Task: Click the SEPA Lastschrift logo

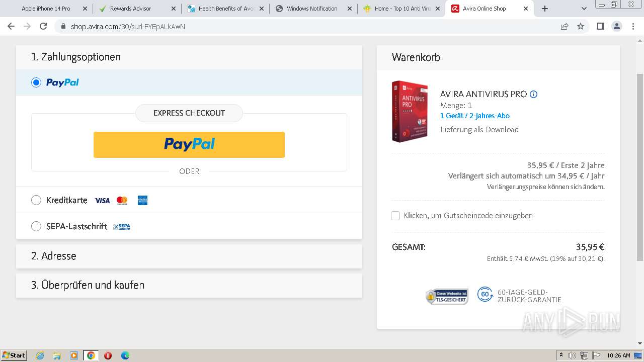Action: 122,227
